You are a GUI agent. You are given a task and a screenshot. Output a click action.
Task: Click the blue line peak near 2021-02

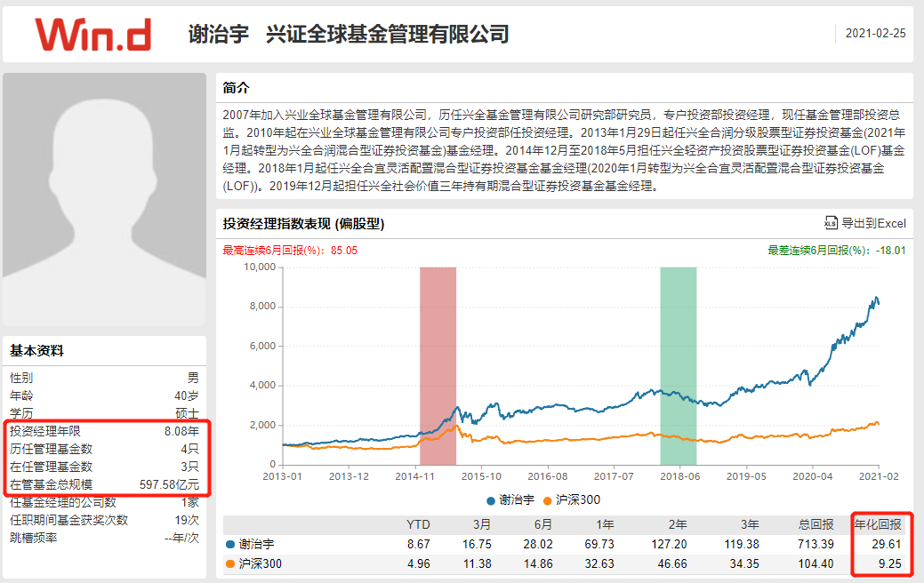point(877,298)
